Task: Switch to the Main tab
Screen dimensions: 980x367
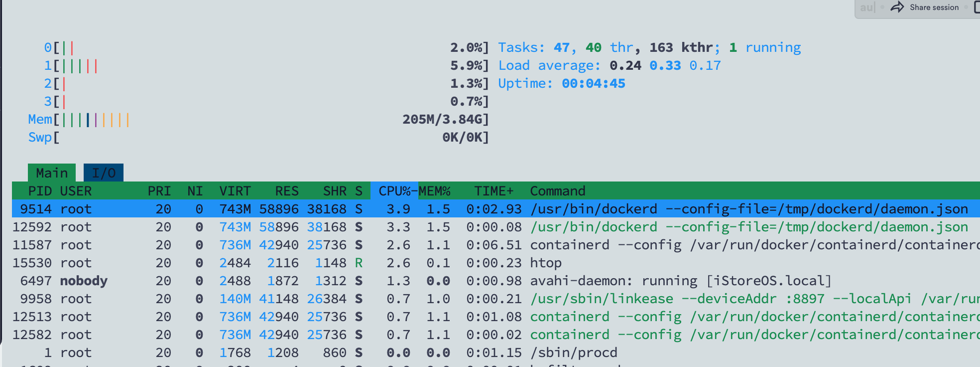Action: (x=52, y=173)
